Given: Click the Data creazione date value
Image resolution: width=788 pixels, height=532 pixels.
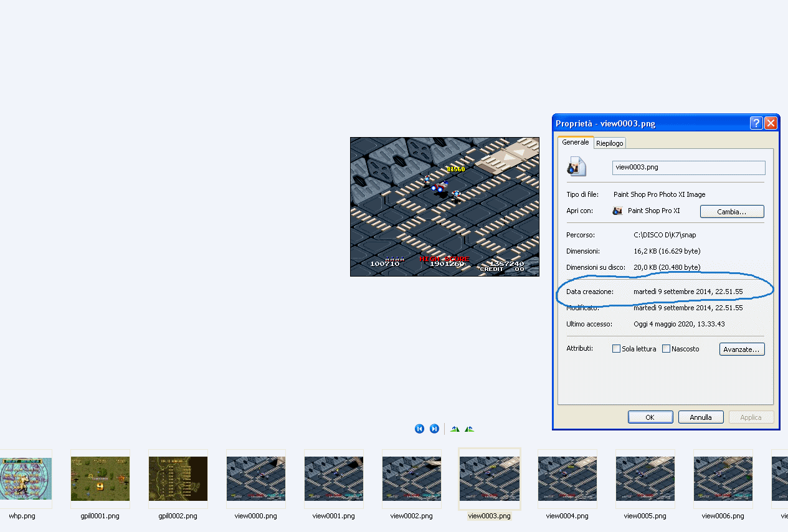Looking at the screenshot, I should pyautogui.click(x=688, y=292).
